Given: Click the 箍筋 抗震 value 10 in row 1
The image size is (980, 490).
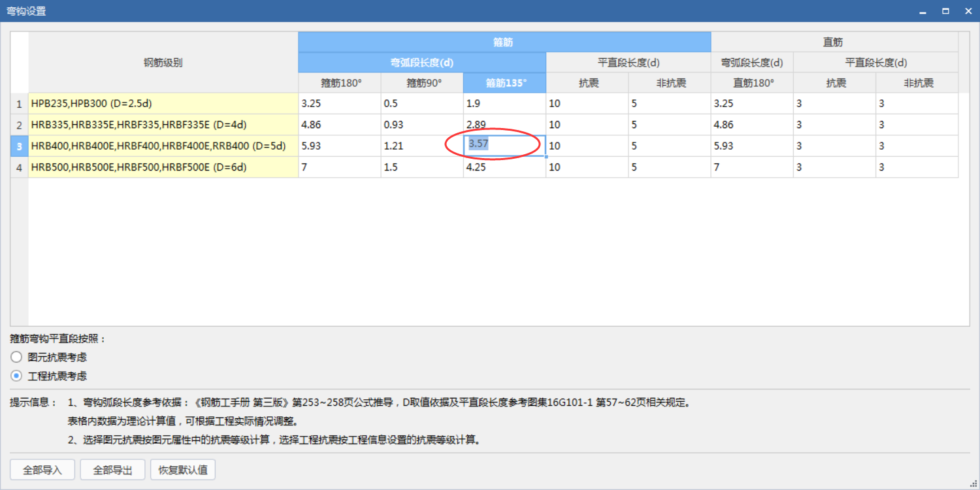Looking at the screenshot, I should click(x=587, y=104).
